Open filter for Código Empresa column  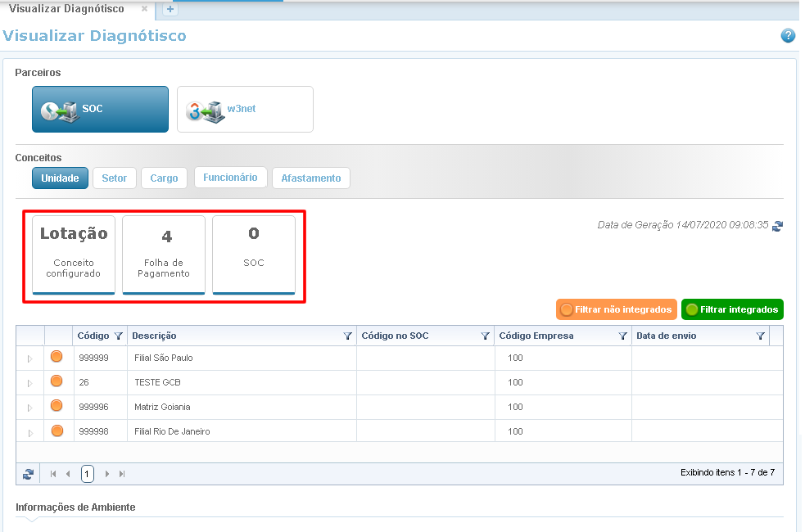tap(622, 336)
